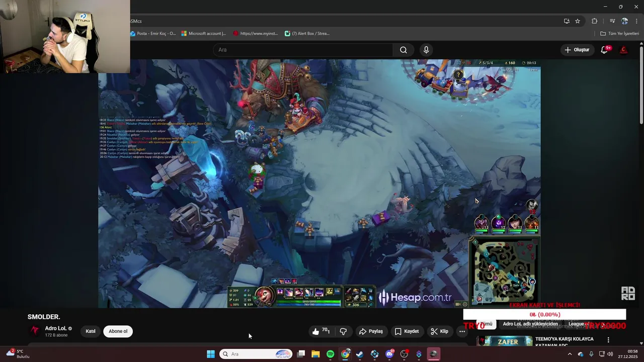Dislike the video with thumbs-down icon
The height and width of the screenshot is (362, 644).
[x=343, y=331]
